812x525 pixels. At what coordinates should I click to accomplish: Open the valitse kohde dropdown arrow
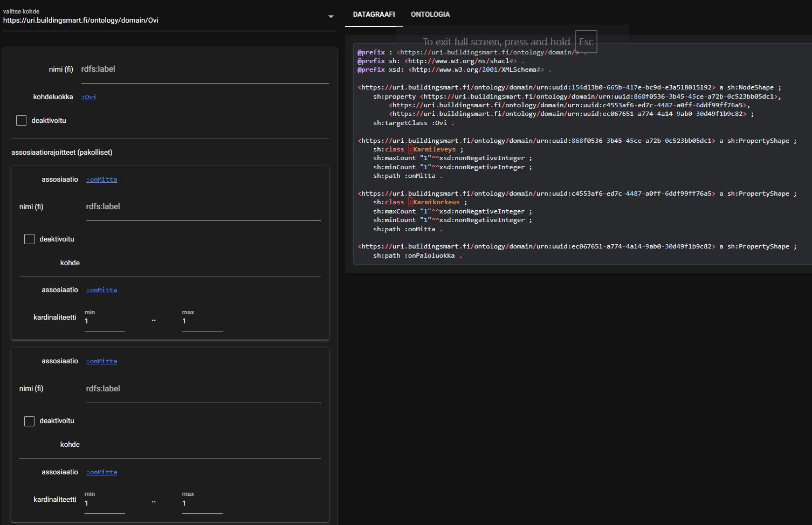coord(331,17)
